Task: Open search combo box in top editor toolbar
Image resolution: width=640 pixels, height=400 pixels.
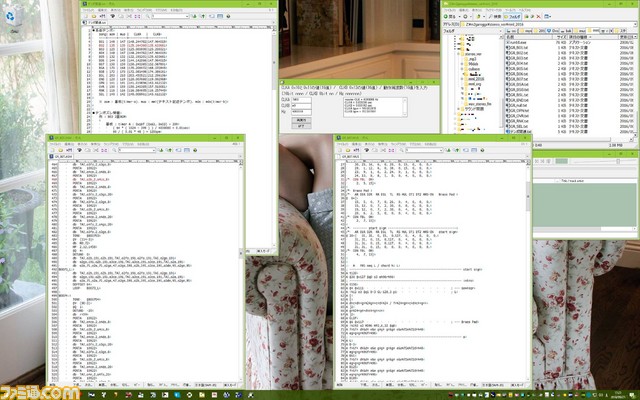Action: [170, 16]
